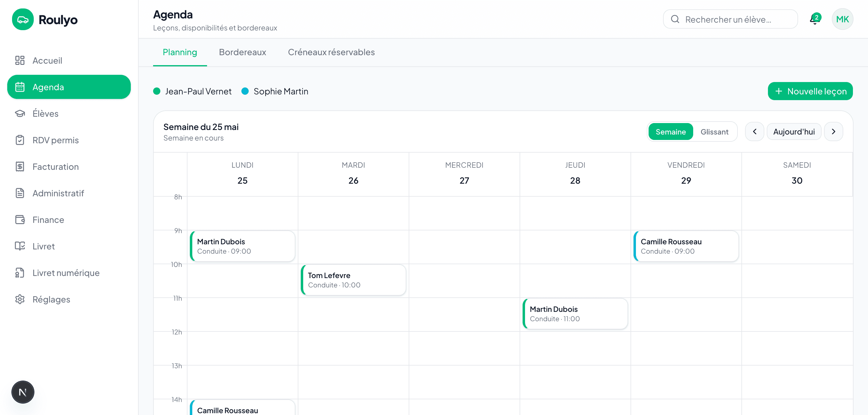Open Facturation receipt icon
The height and width of the screenshot is (415, 868).
click(20, 166)
